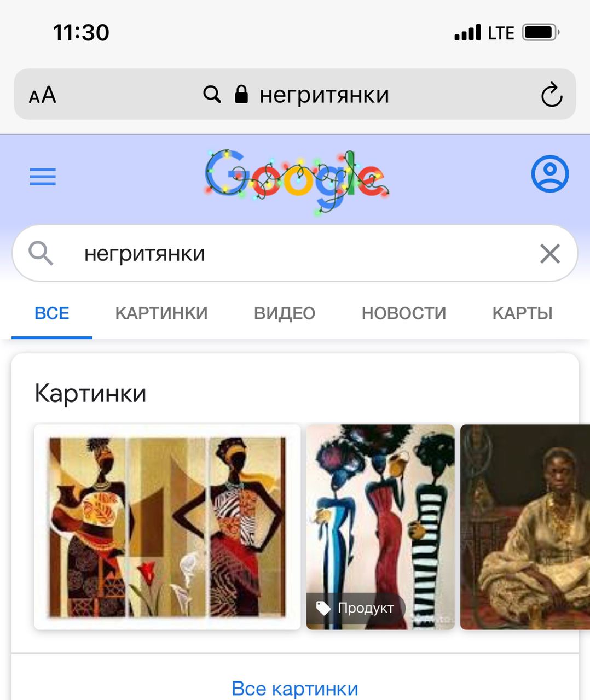Screen dimensions: 590x700
Task: Tap the account profile icon
Action: (549, 174)
